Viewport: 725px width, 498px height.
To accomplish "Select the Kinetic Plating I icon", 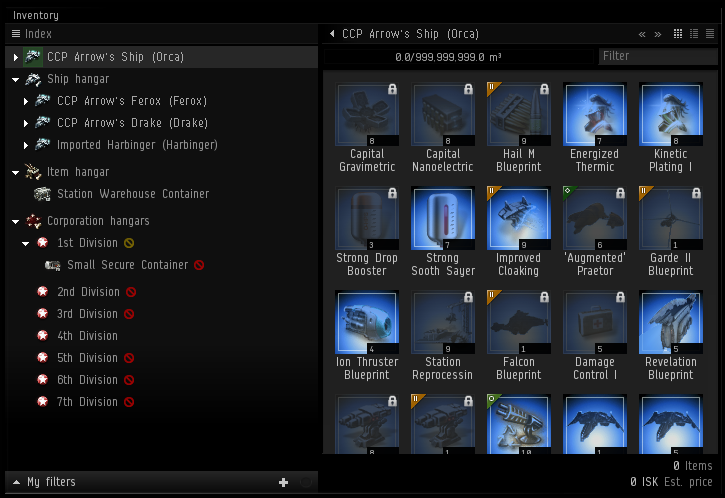I will point(670,114).
